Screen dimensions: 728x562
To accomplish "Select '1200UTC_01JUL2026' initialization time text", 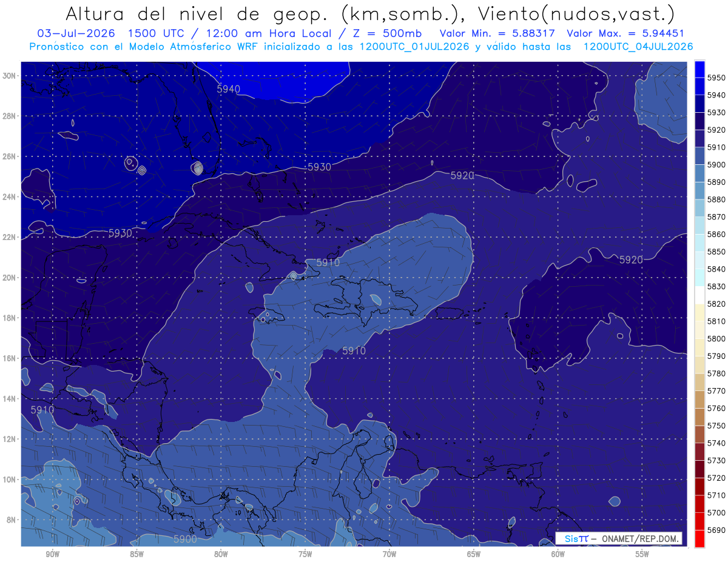I will tap(414, 47).
